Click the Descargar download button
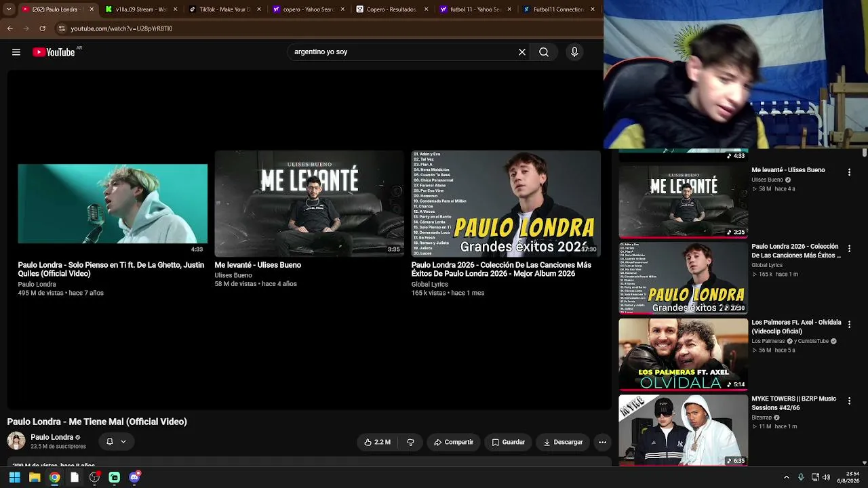Screen dimensions: 868x488 click(x=563, y=442)
